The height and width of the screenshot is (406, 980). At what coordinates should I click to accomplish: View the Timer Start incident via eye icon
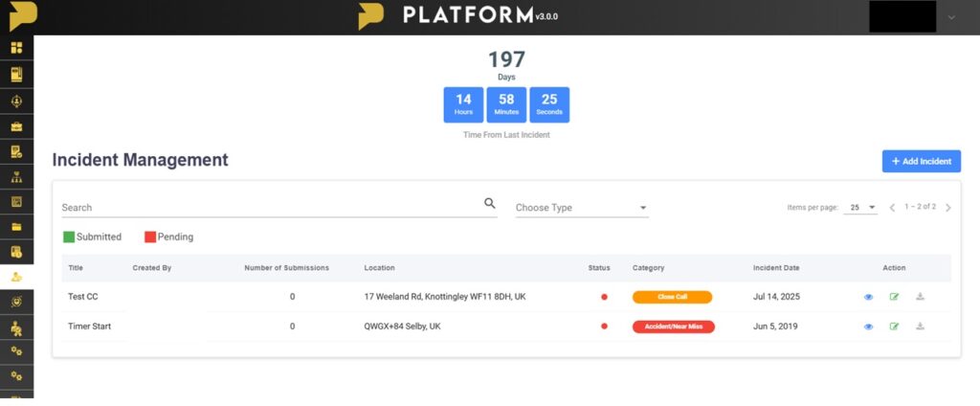coord(869,327)
